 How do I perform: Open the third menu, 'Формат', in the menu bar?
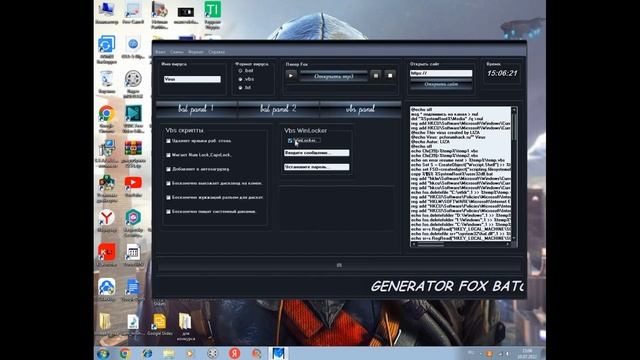point(196,52)
